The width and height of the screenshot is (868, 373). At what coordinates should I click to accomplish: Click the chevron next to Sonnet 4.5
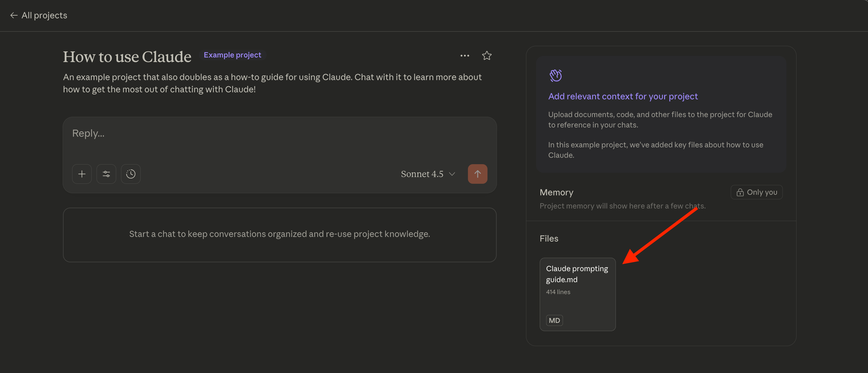click(x=452, y=174)
